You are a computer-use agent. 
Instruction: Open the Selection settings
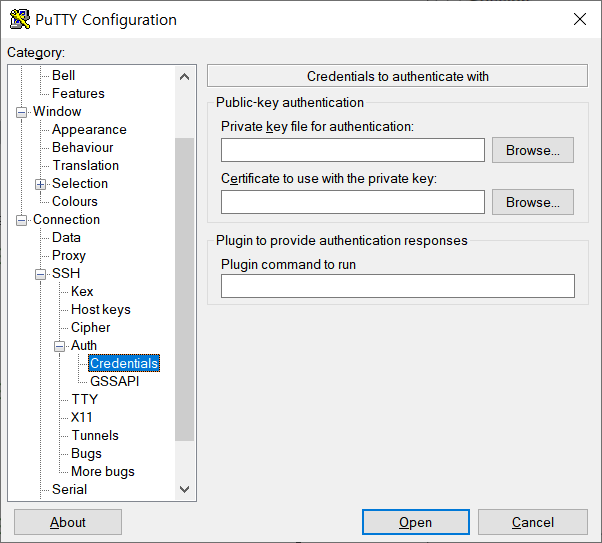point(80,184)
